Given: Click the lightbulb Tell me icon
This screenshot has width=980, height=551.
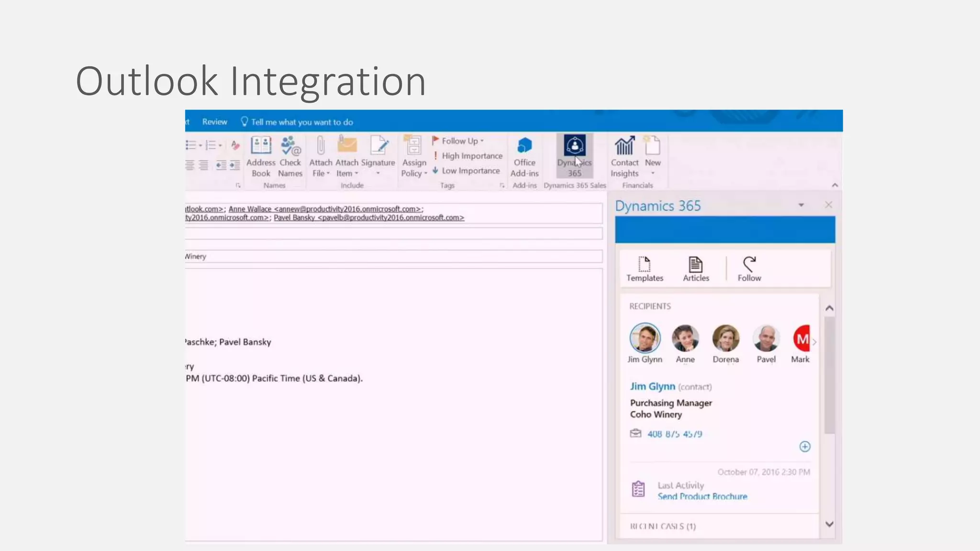Looking at the screenshot, I should tap(245, 121).
